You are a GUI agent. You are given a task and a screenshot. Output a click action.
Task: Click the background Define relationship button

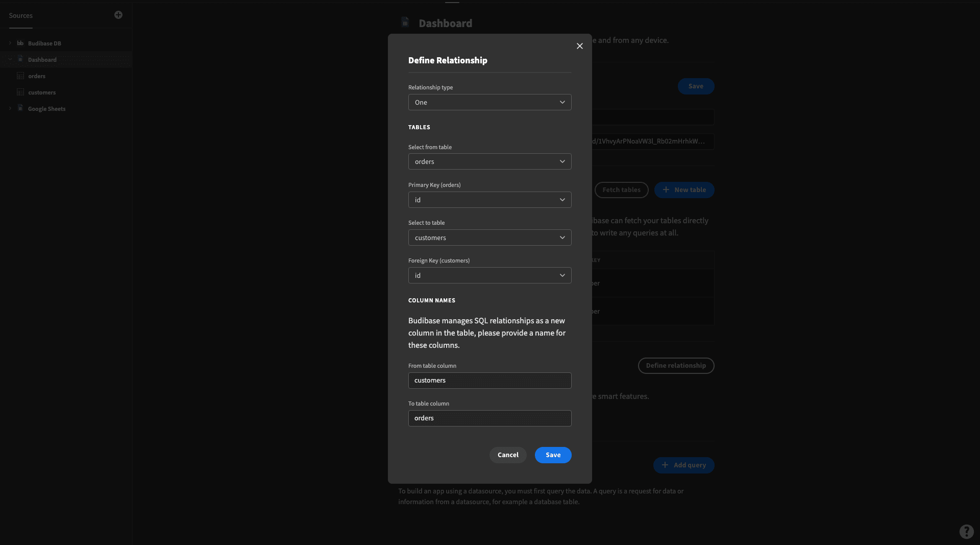[676, 366]
